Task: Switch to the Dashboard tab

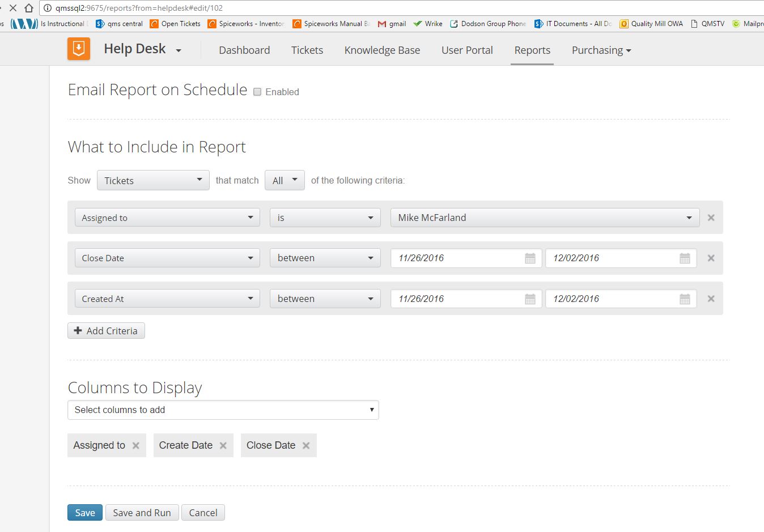Action: coord(244,50)
